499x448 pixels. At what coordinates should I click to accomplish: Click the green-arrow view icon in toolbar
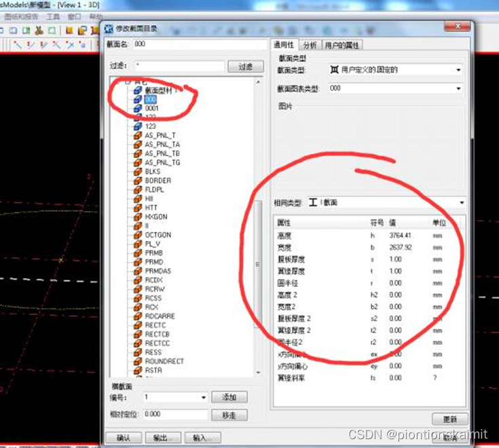(26, 31)
